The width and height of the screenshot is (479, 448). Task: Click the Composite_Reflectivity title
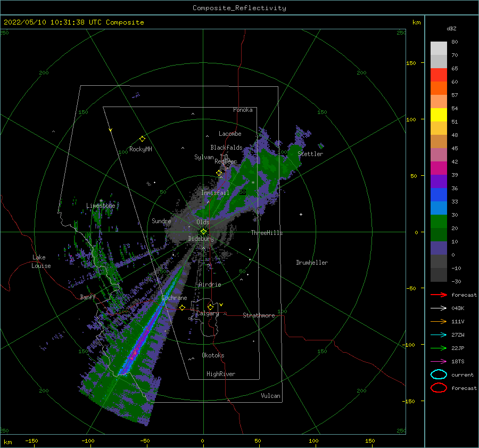(x=240, y=8)
